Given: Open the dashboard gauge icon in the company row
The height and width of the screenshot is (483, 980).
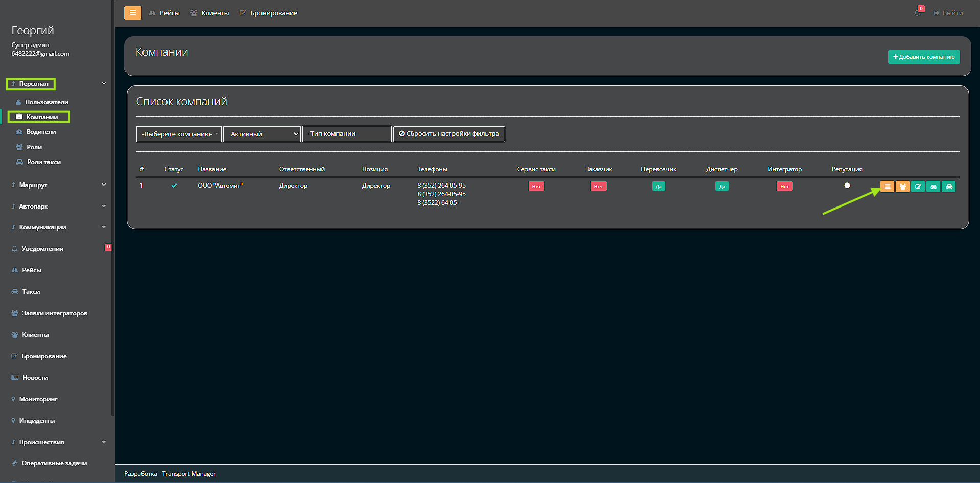Looking at the screenshot, I should pyautogui.click(x=933, y=187).
